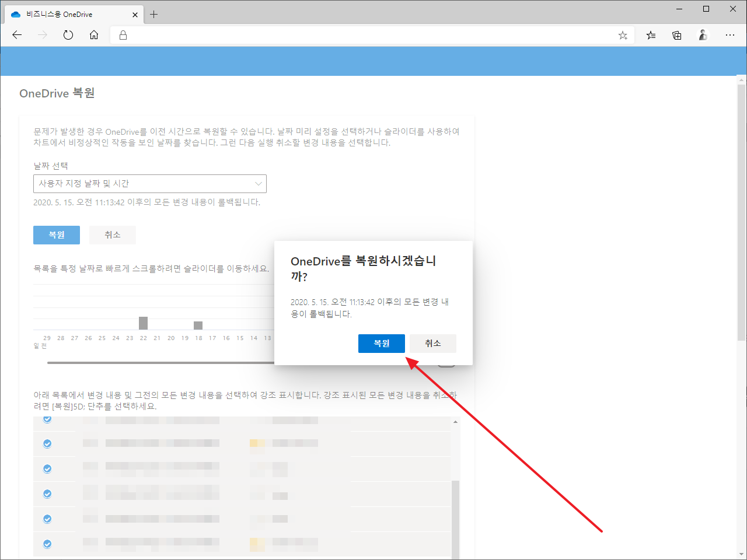Click the chart bar above day 18
747x560 pixels.
tap(198, 325)
